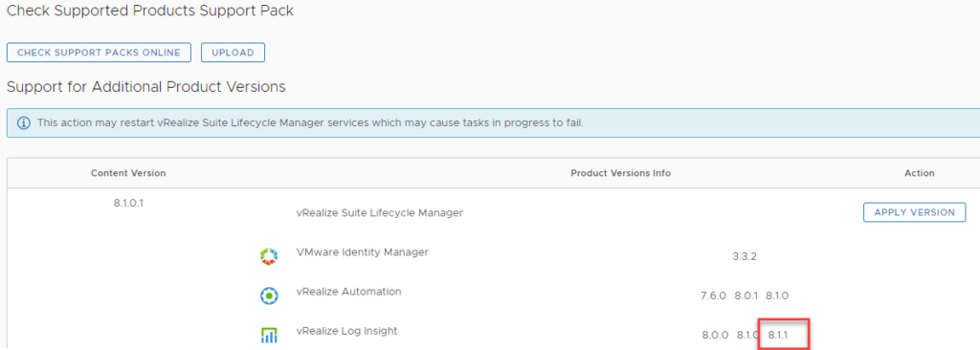
Task: Click the Upload button
Action: click(234, 53)
